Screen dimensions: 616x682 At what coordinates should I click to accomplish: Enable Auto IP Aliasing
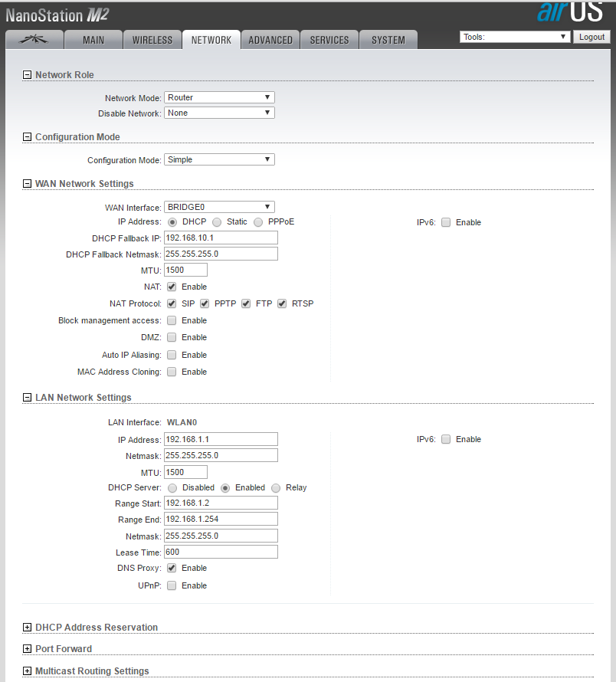(x=172, y=355)
